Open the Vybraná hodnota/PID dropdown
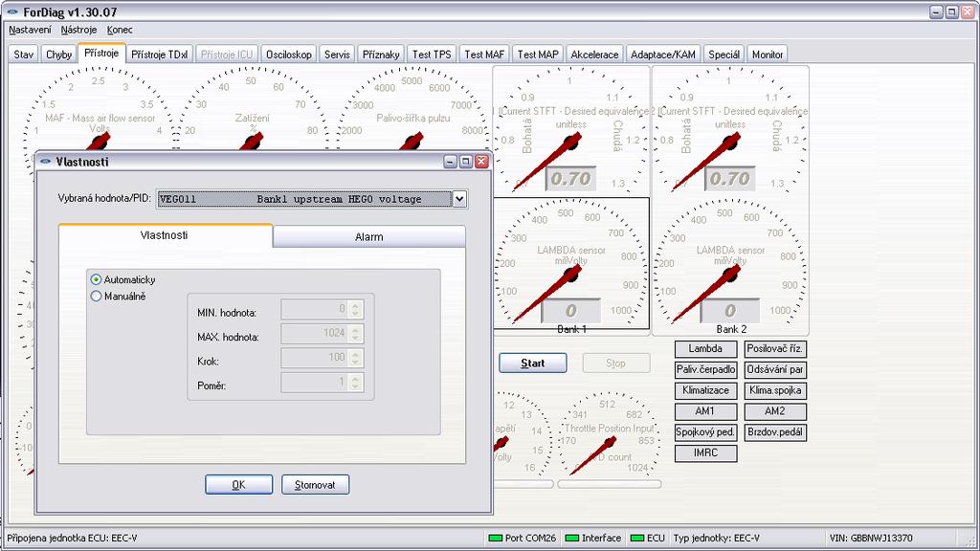 click(459, 199)
